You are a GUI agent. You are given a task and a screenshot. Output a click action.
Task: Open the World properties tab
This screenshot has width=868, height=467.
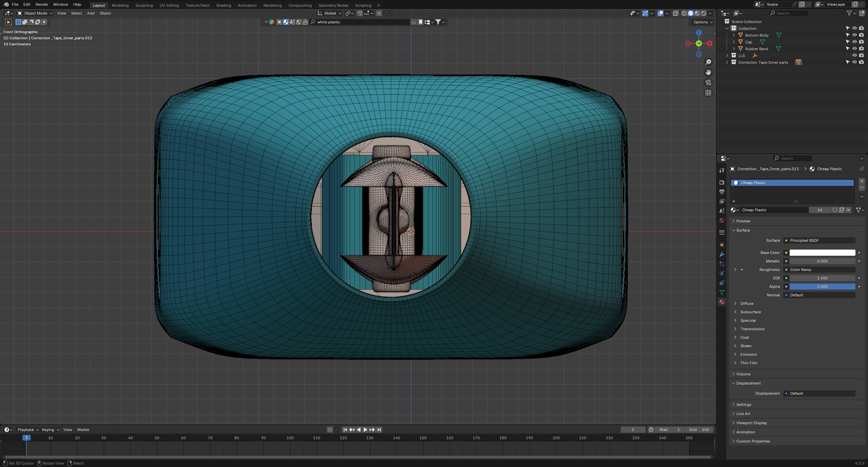[x=722, y=220]
